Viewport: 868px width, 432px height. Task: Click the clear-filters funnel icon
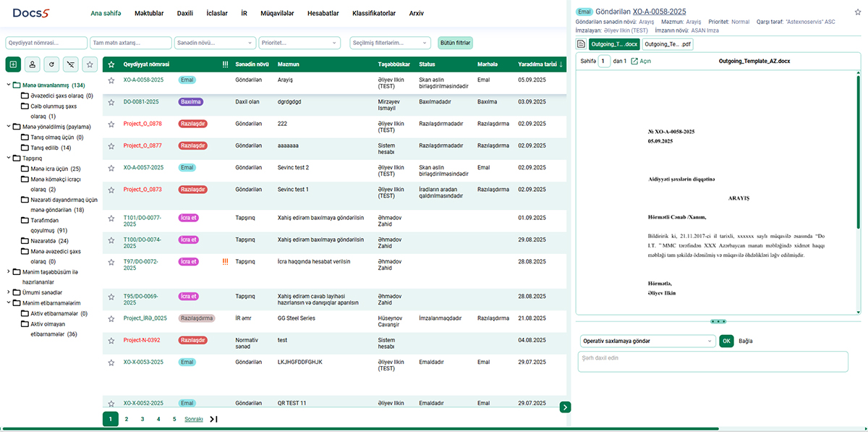point(70,64)
